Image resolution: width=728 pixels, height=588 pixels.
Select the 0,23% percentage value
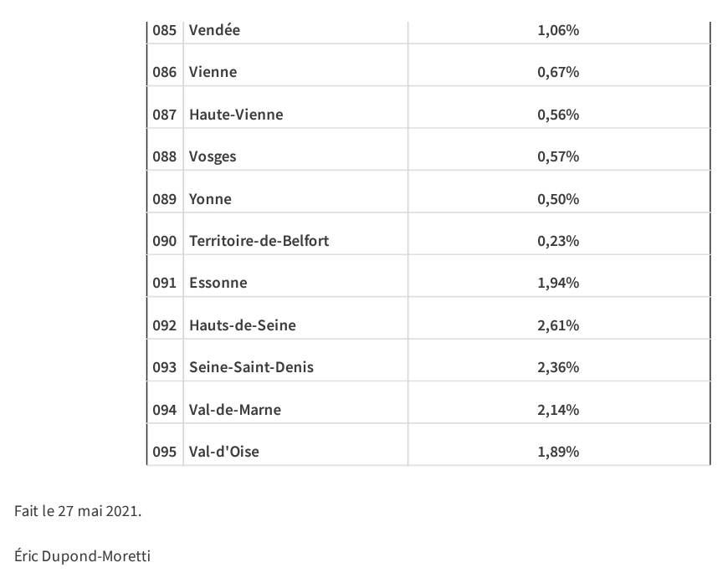(558, 241)
